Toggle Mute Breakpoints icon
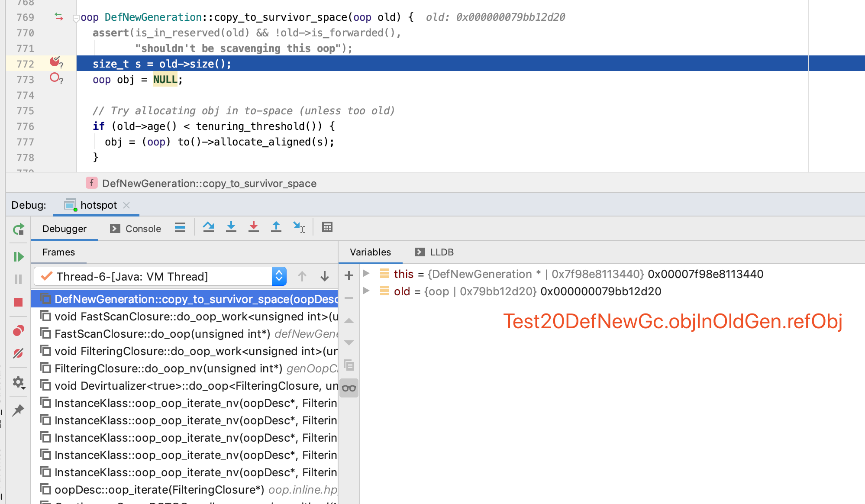865x504 pixels. (18, 353)
